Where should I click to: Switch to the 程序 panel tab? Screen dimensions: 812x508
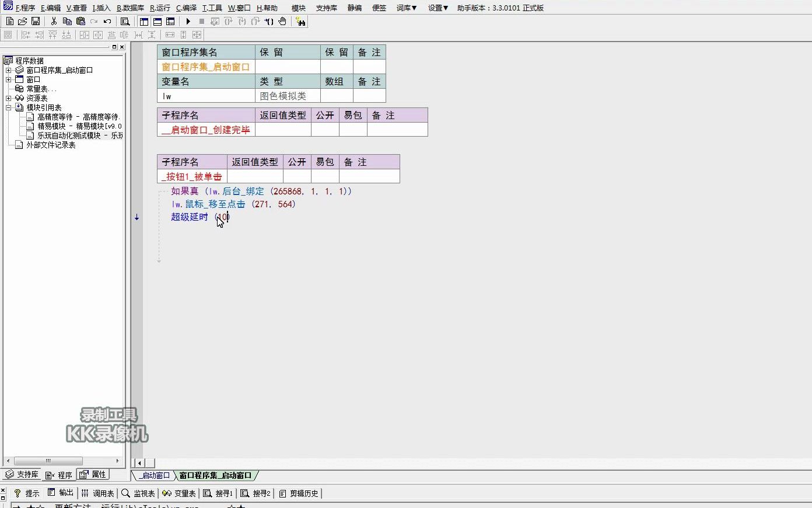(x=59, y=475)
